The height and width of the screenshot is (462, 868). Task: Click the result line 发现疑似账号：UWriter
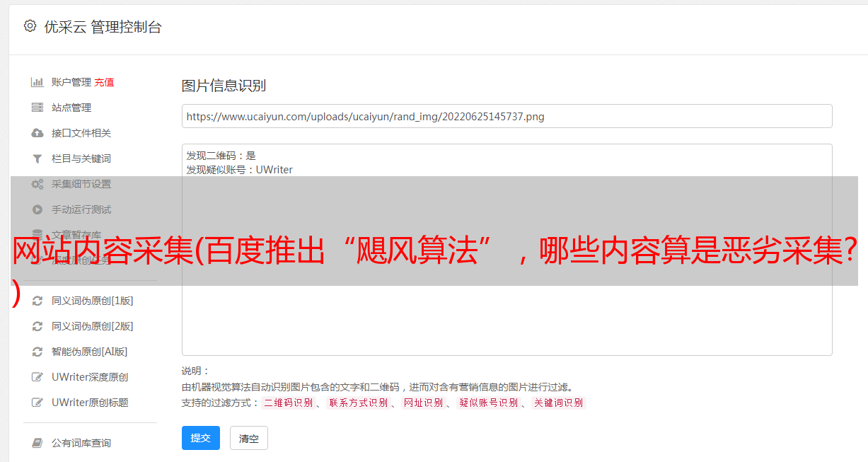(239, 170)
